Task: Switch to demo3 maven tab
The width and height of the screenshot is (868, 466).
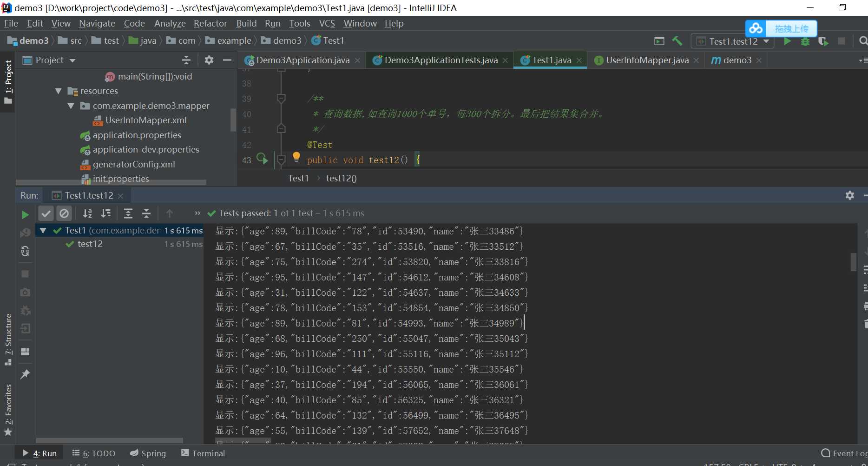Action: (737, 60)
